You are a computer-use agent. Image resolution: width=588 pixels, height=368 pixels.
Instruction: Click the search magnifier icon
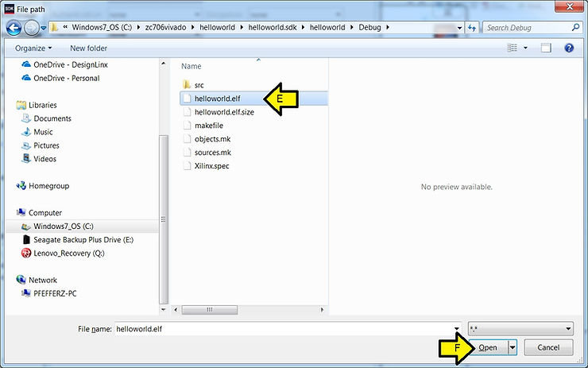[x=575, y=27]
